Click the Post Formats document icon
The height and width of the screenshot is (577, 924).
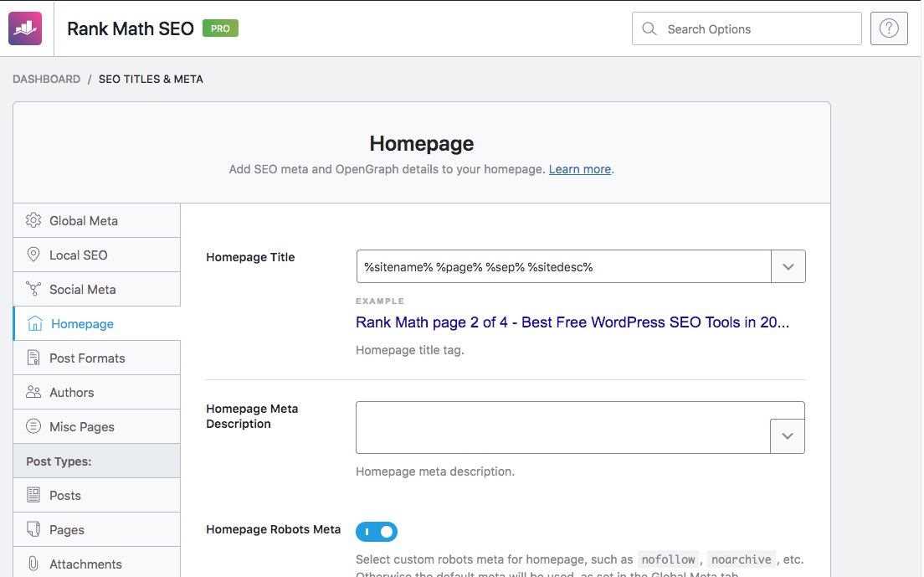click(x=33, y=358)
